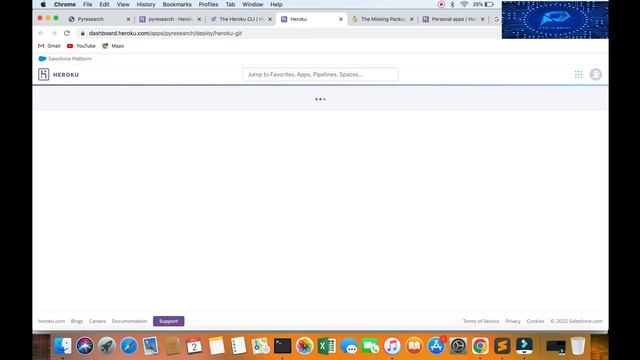Image resolution: width=640 pixels, height=360 pixels.
Task: Close The Missing Package tab
Action: 411,19
